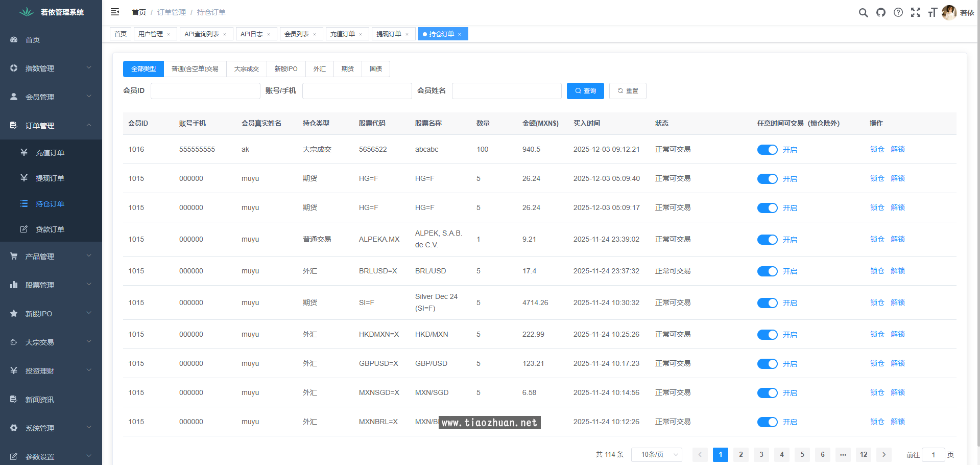
Task: Open 提现订单 in sidebar menu
Action: pos(50,178)
